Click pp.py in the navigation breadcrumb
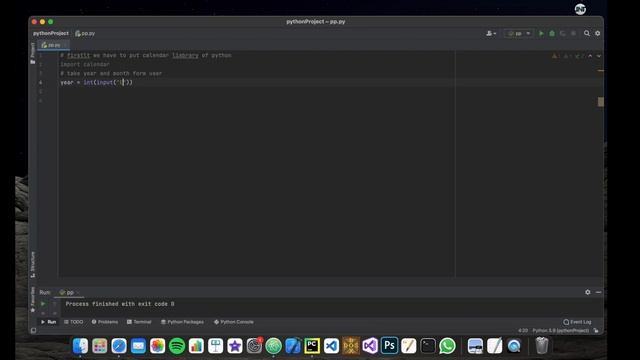Screen dimensions: 640x360 [85, 33]
